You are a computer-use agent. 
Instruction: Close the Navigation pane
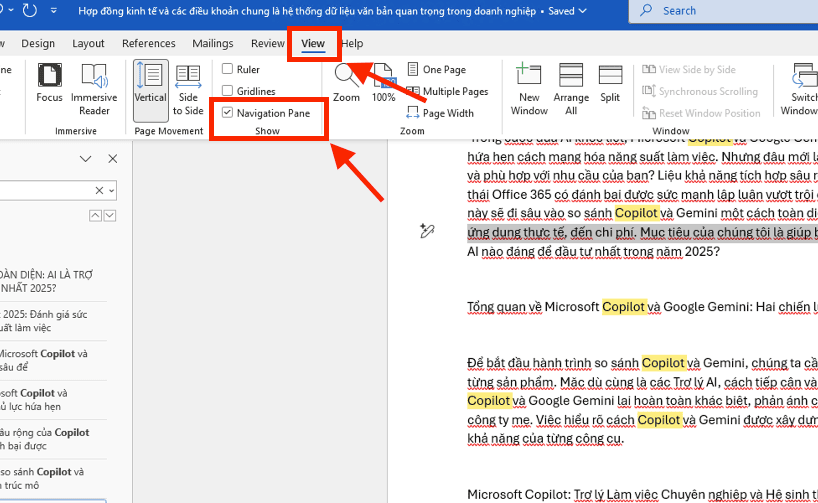click(x=113, y=159)
